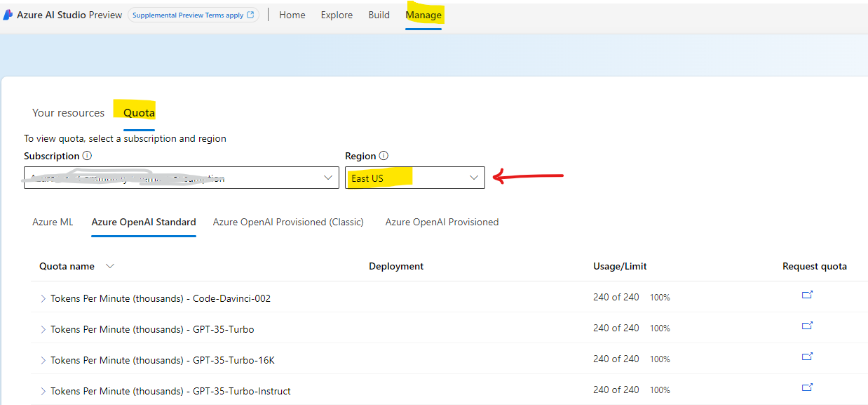Open the Build navigation item

[379, 15]
